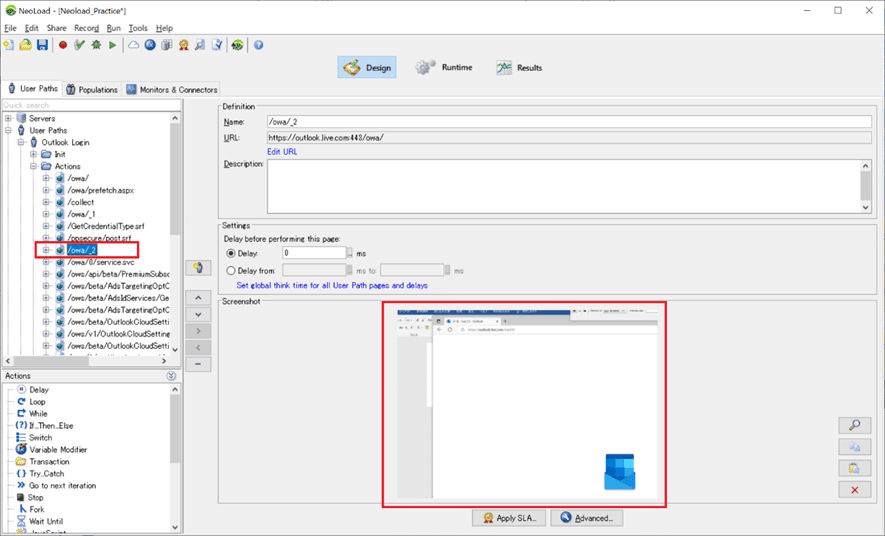Click the recorded page screenshot thumbnail
This screenshot has height=536, width=885.
[528, 403]
